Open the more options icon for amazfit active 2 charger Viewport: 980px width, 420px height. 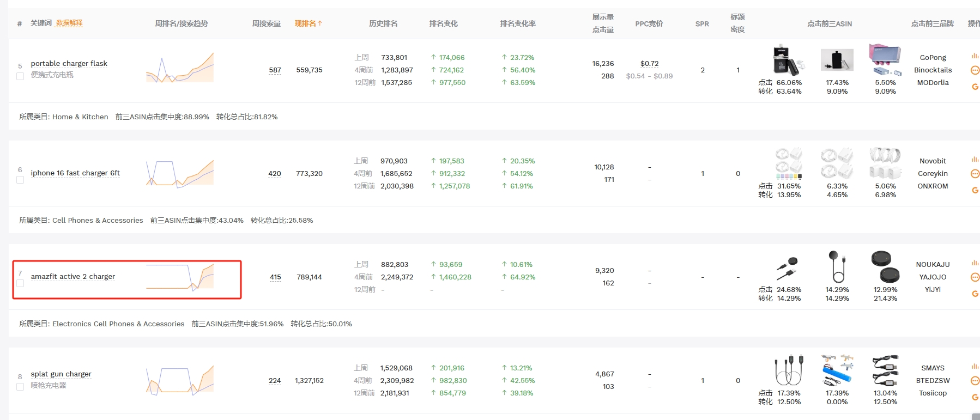[975, 277]
